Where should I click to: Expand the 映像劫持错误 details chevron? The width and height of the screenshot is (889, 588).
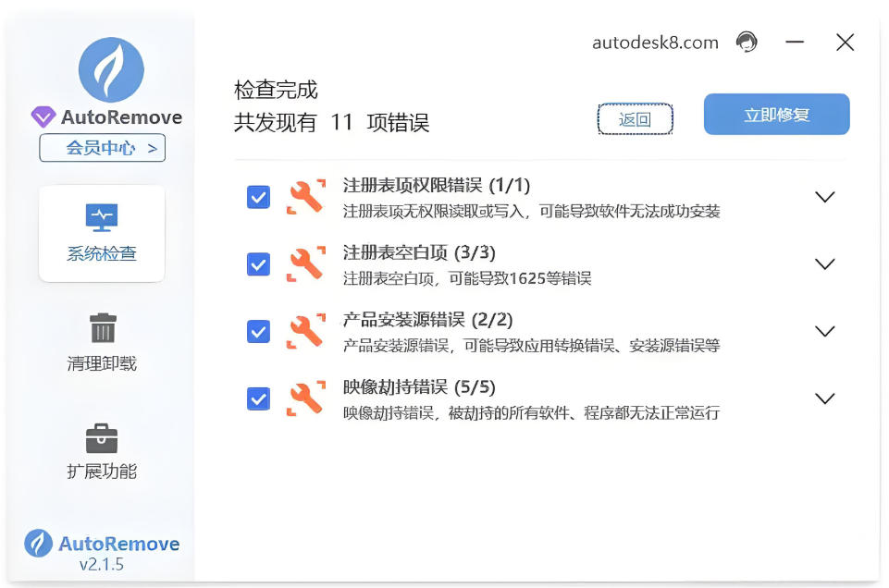click(824, 398)
